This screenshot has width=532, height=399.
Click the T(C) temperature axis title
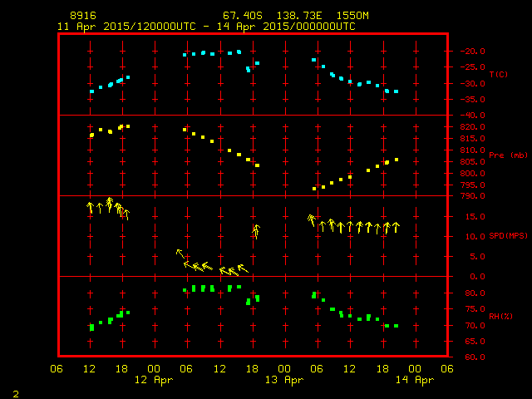499,74
